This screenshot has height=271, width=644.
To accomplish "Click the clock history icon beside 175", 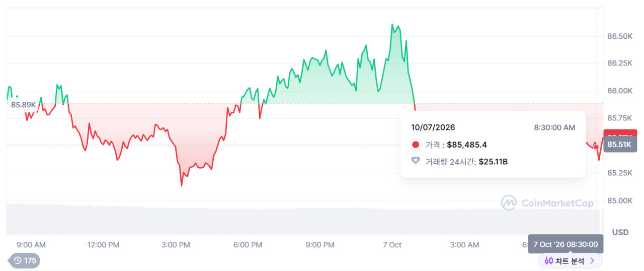I will tap(18, 260).
